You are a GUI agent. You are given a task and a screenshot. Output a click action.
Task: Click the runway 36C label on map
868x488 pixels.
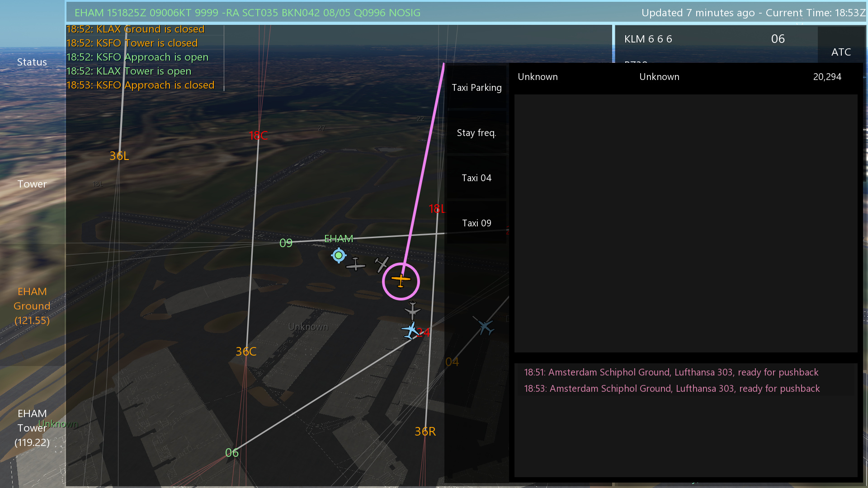pos(246,352)
